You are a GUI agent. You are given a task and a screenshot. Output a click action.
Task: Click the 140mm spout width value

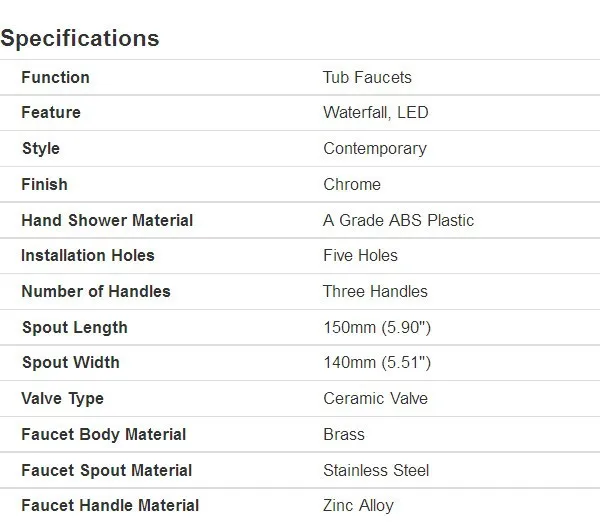click(377, 362)
